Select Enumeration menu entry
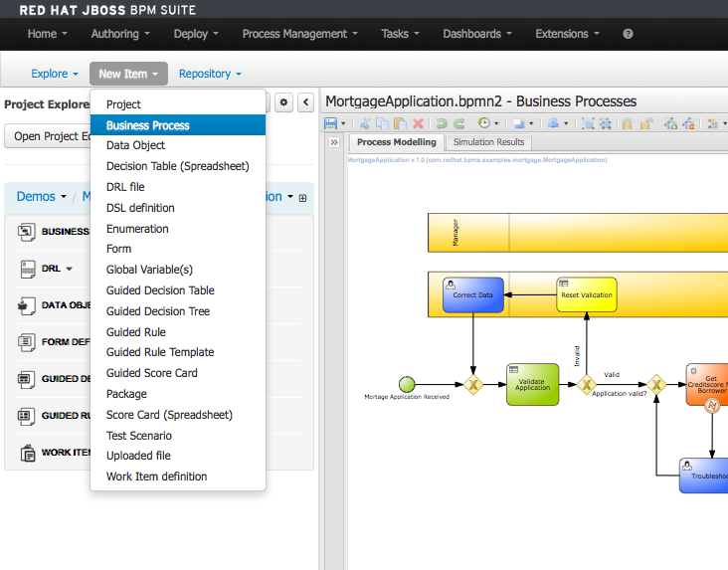Image resolution: width=728 pixels, height=570 pixels. tap(178, 229)
